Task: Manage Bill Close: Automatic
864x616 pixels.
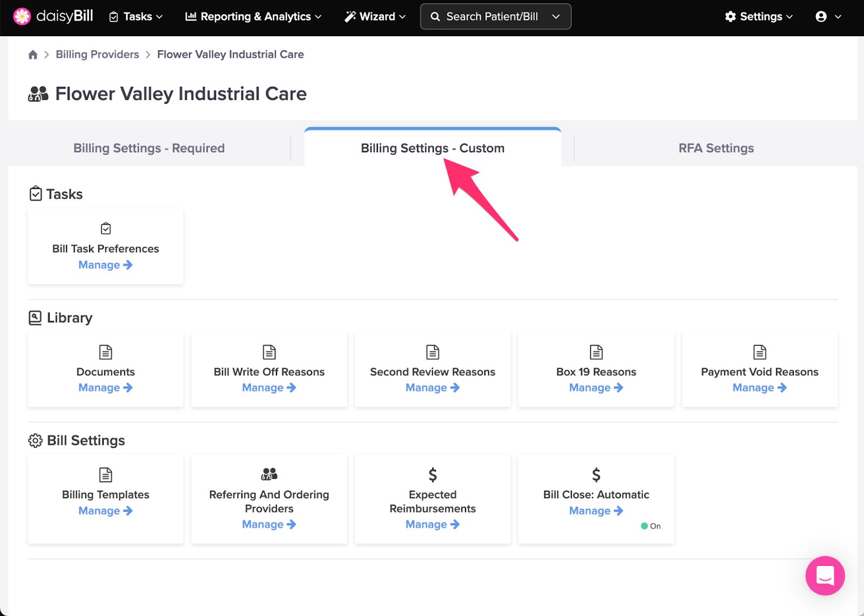Action: (596, 511)
